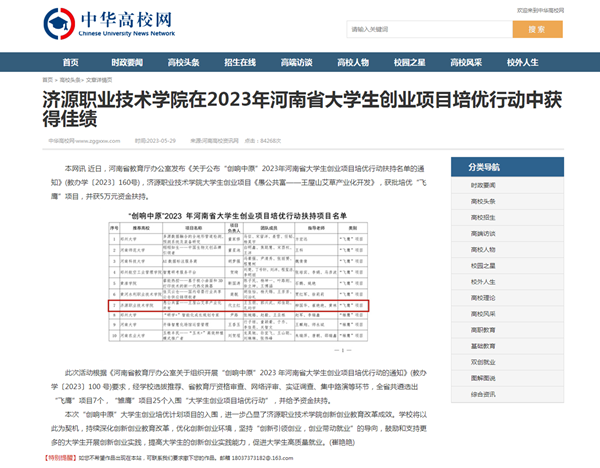Click 高校头条 breadcrumb link
Viewport: 600px width, 468px height.
pyautogui.click(x=69, y=78)
